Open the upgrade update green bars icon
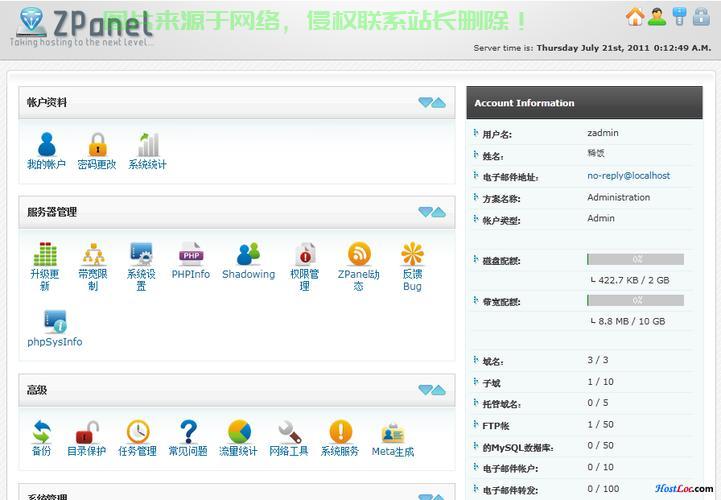The width and height of the screenshot is (721, 500). pyautogui.click(x=45, y=254)
